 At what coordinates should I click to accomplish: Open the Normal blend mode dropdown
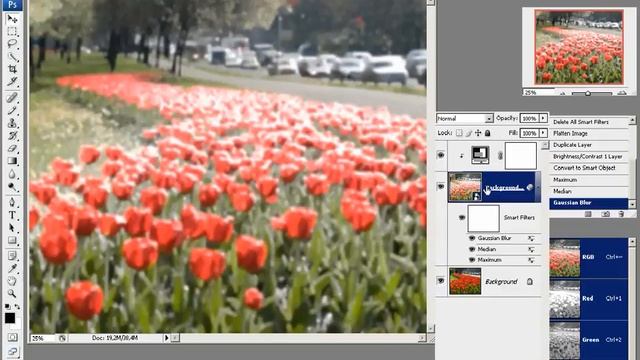(489, 118)
